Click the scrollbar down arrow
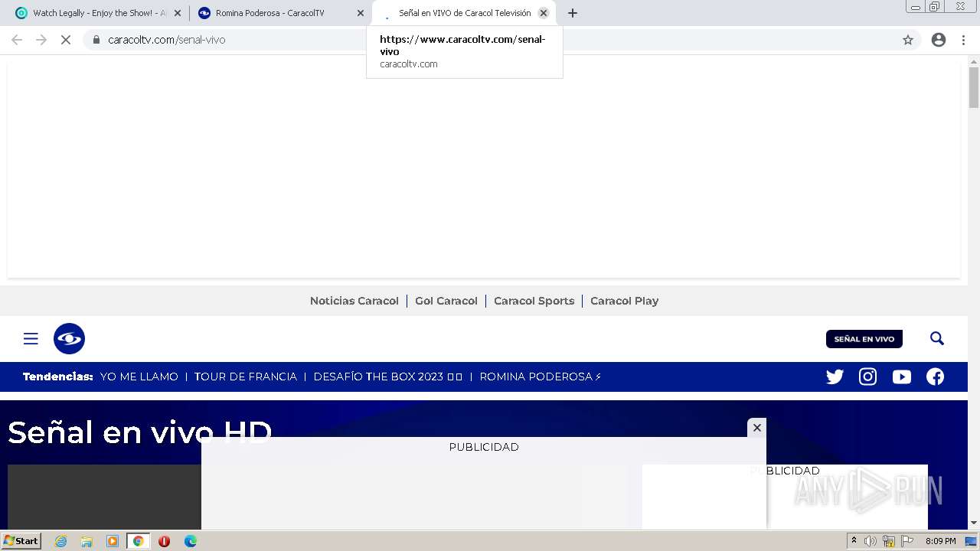This screenshot has height=551, width=980. [x=974, y=523]
